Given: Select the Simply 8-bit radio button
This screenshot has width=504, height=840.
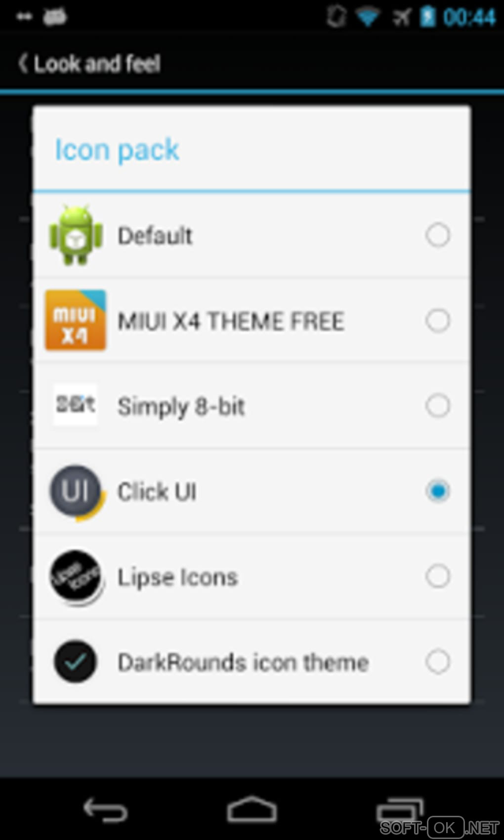Looking at the screenshot, I should (437, 406).
